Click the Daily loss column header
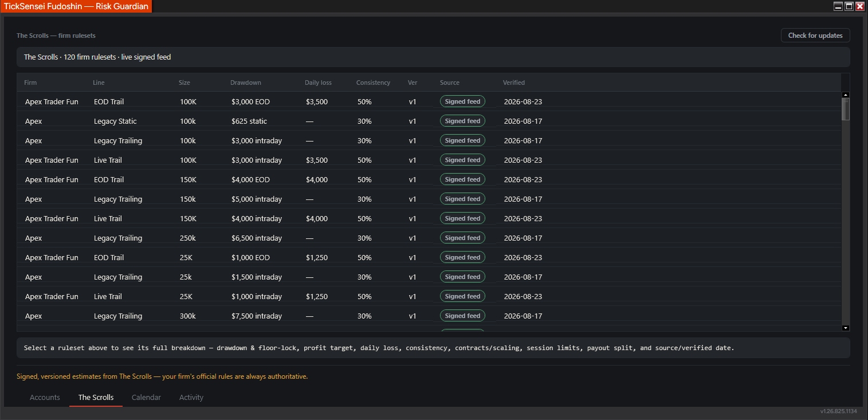Screen dimensions: 868x420 coord(318,83)
